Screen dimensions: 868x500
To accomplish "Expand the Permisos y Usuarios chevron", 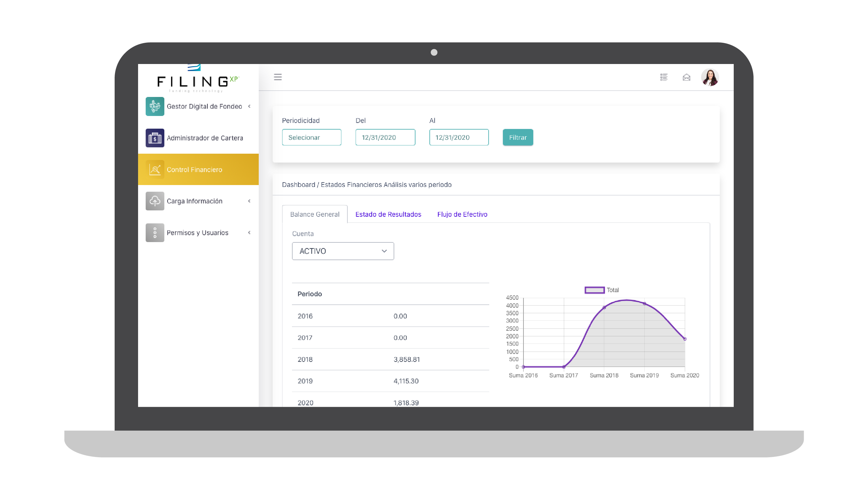I will pyautogui.click(x=250, y=233).
